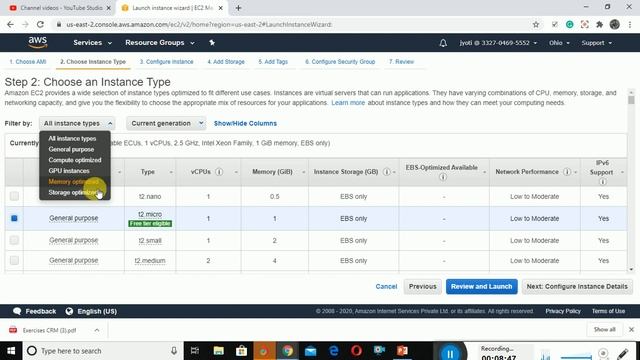Image resolution: width=640 pixels, height=360 pixels.
Task: Open a new browser tab
Action: (x=238, y=8)
